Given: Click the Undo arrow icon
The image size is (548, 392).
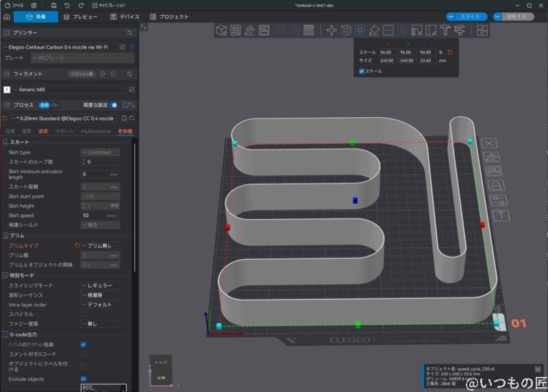Looking at the screenshot, I should click(66, 5).
